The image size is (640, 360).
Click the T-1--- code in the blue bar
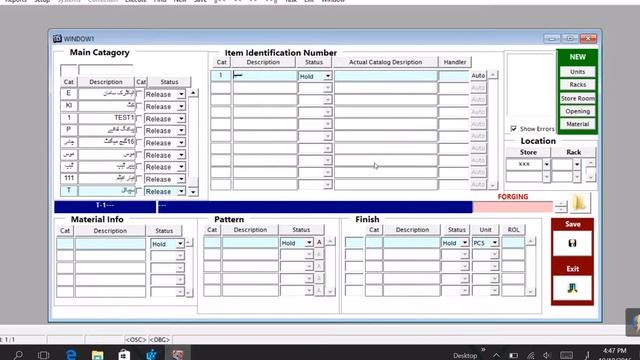(x=105, y=205)
